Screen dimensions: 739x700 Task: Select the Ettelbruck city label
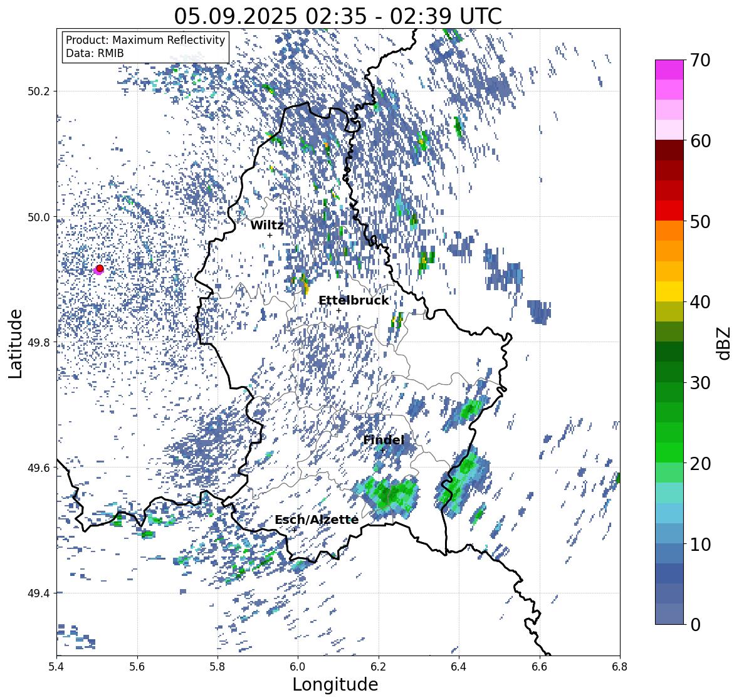click(354, 301)
